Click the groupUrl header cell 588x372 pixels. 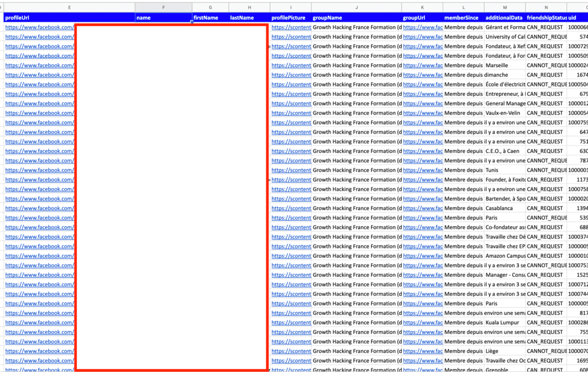point(422,18)
